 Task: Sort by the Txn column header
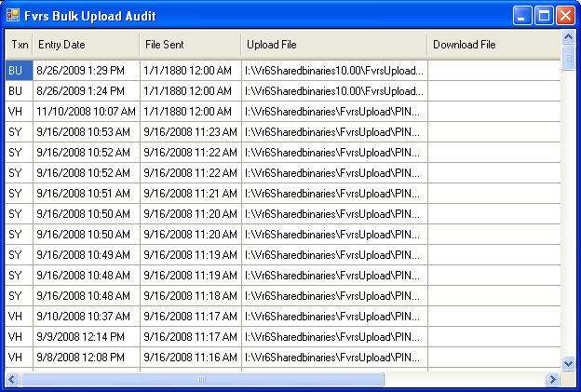coord(20,45)
